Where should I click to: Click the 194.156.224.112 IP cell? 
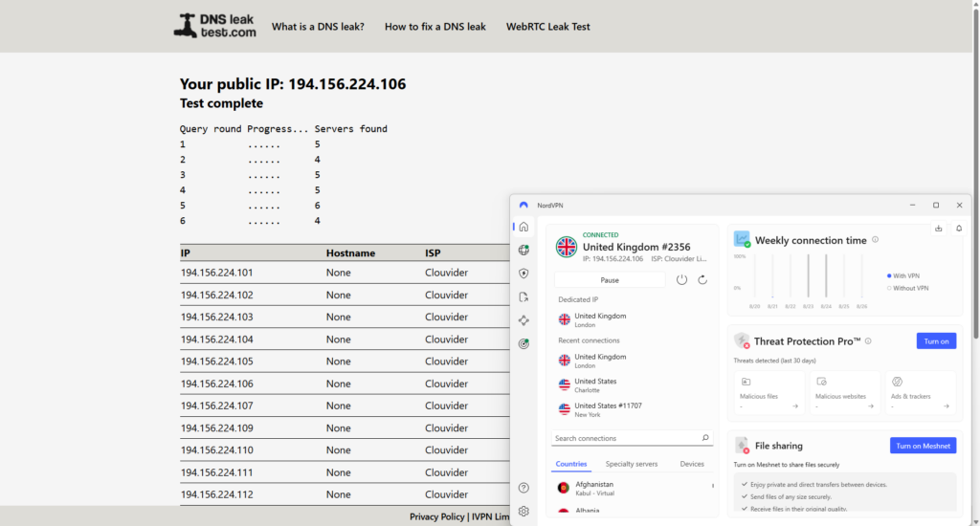(217, 494)
